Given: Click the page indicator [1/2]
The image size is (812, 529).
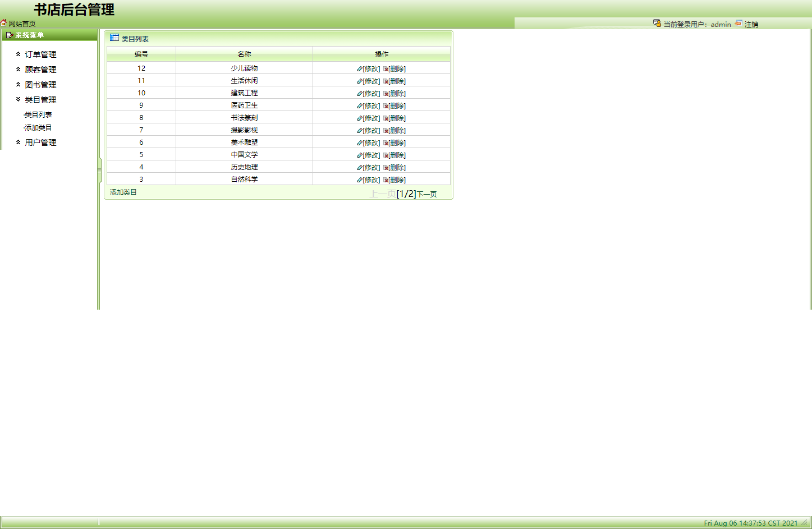Looking at the screenshot, I should [x=406, y=194].
